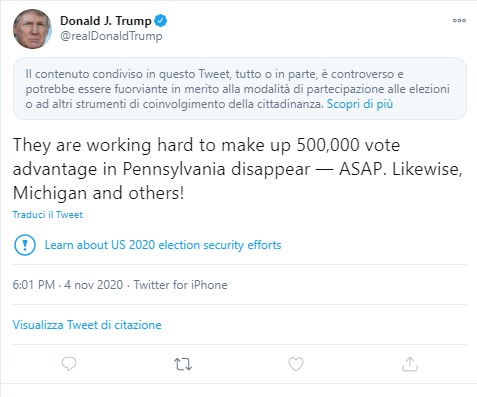The height and width of the screenshot is (397, 477).
Task: Click the blue verified badge
Action: coord(161,21)
